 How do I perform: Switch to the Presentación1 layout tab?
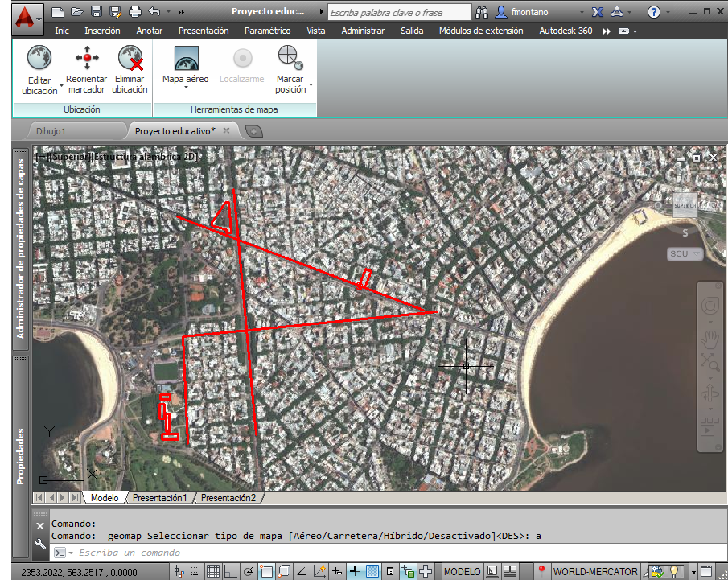coord(160,498)
